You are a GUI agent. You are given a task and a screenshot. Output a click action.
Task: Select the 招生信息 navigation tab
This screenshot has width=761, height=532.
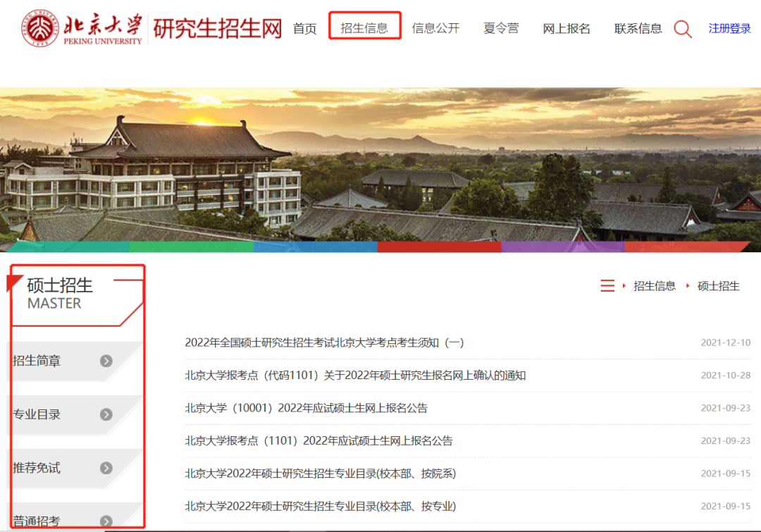(364, 28)
